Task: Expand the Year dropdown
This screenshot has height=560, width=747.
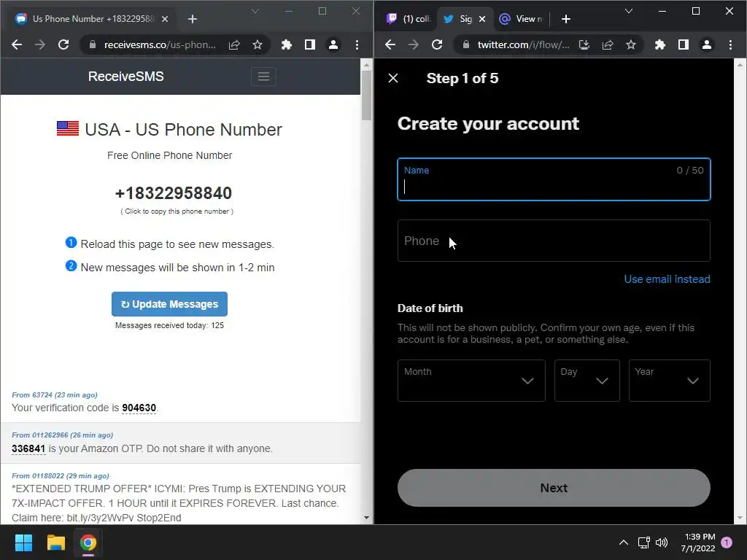Action: (x=670, y=381)
